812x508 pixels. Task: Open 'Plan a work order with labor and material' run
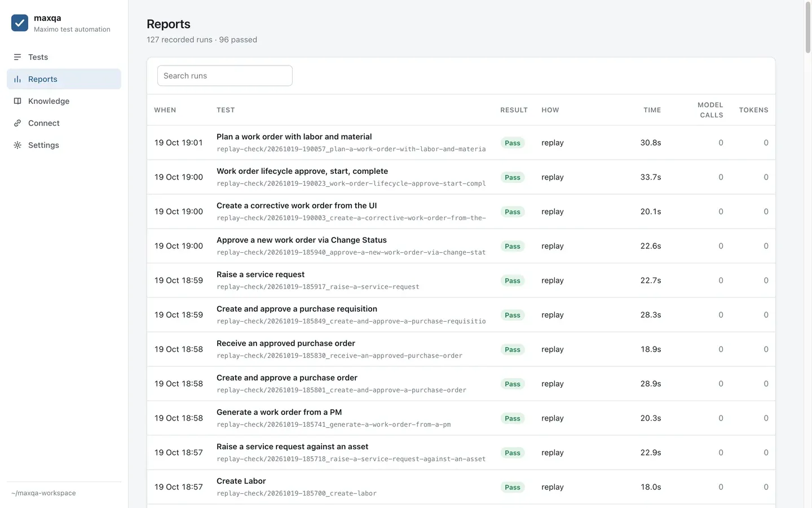tap(294, 137)
